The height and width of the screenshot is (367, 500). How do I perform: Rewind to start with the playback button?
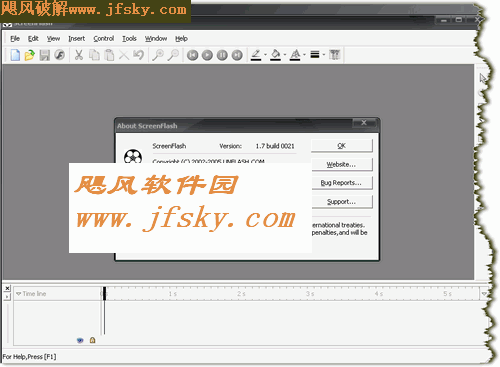(x=192, y=55)
